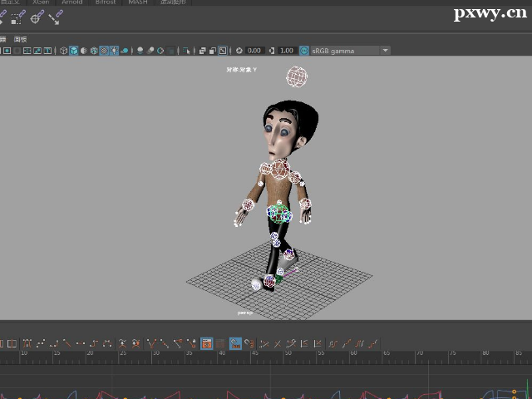Switch to the MASH shelf tab
This screenshot has width=532, height=399.
click(138, 2)
